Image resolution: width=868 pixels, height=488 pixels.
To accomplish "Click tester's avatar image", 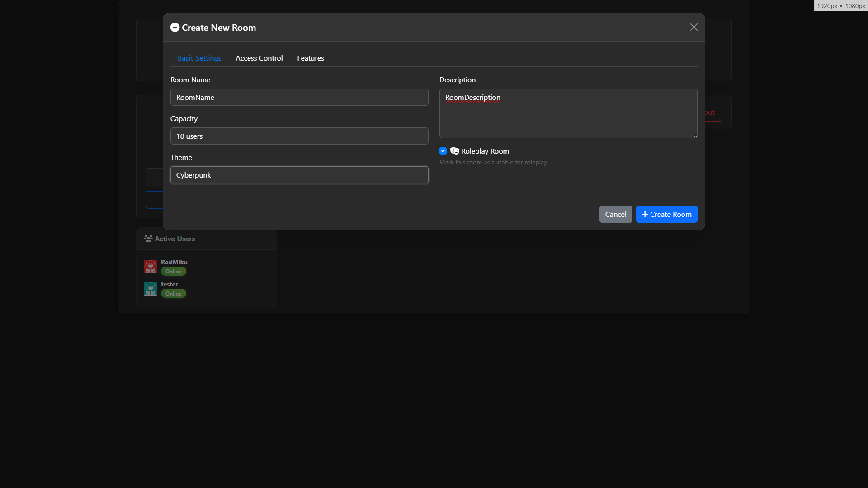I will click(151, 289).
